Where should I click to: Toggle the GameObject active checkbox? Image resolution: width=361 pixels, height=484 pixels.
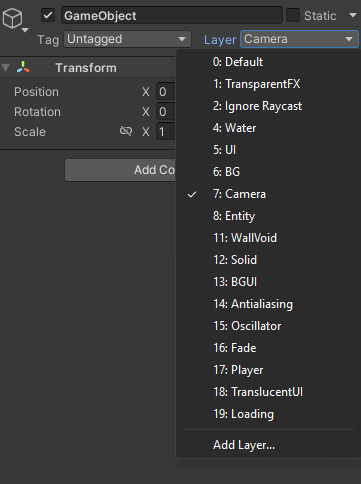point(48,15)
